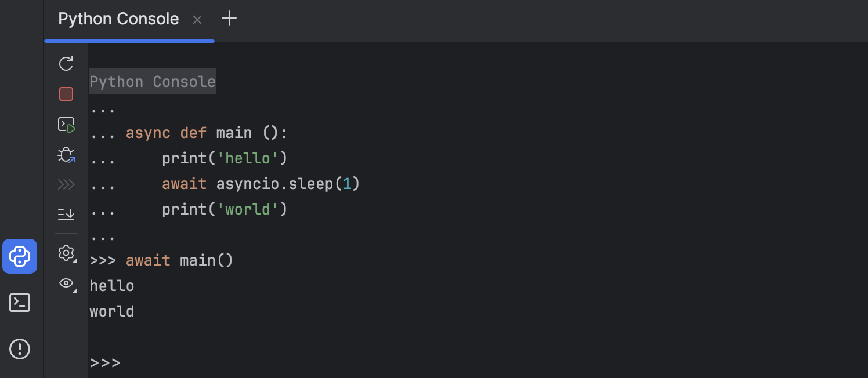Attach the debugger to the console

(x=66, y=155)
